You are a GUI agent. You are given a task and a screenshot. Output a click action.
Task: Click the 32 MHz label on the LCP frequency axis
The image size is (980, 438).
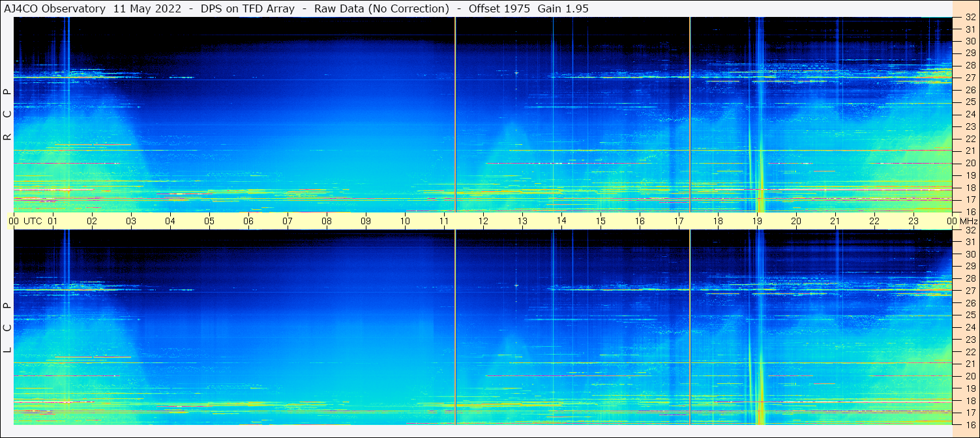tap(970, 230)
